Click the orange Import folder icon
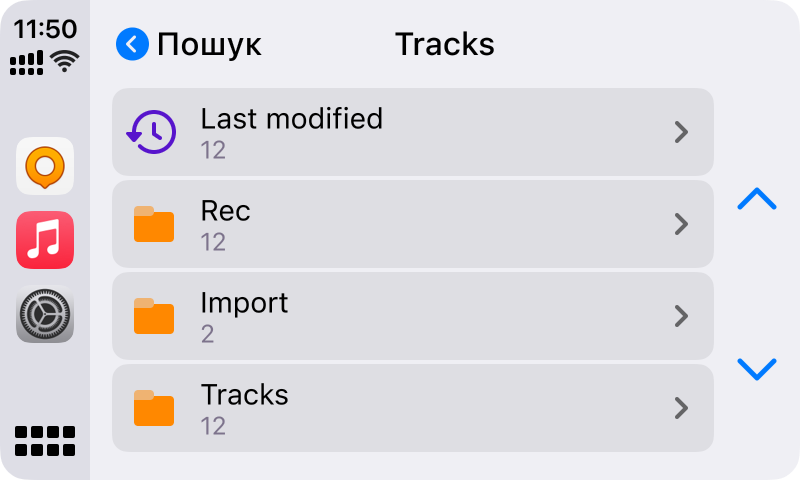Screen dimensions: 800x480 point(154,316)
